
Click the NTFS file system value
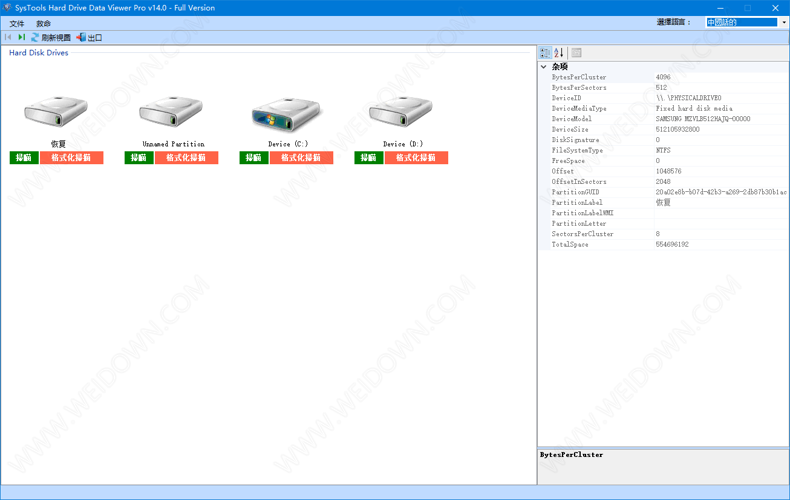tap(663, 150)
